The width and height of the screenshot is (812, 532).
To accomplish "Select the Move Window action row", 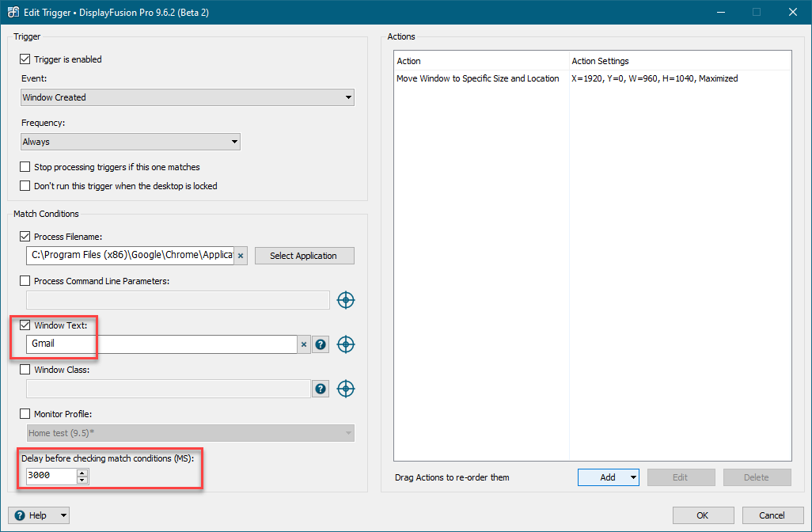I will tap(478, 78).
